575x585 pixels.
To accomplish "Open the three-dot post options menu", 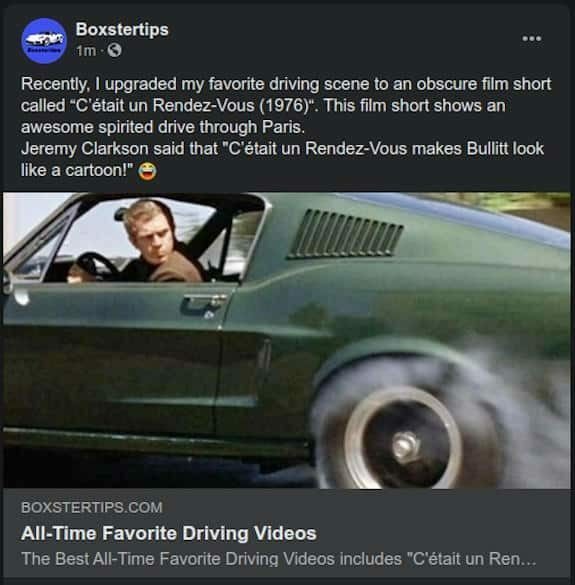I will 531,38.
